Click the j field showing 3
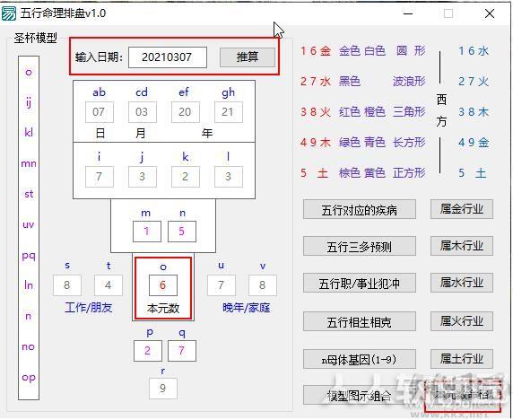This screenshot has height=420, width=513. (143, 177)
